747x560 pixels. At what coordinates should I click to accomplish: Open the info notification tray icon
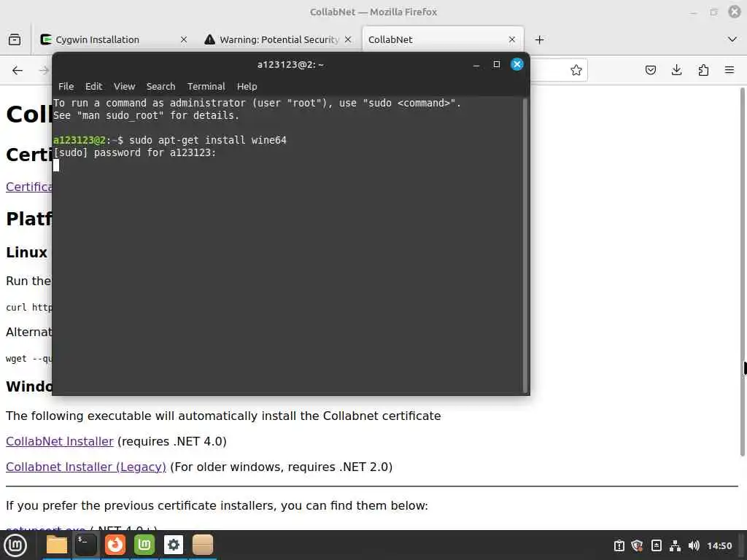pyautogui.click(x=619, y=545)
